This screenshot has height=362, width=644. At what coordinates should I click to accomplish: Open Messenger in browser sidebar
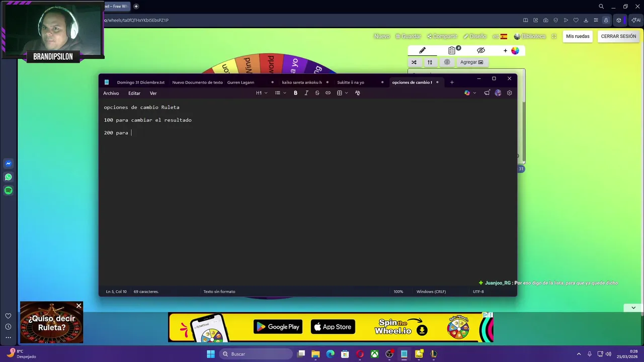click(x=9, y=163)
